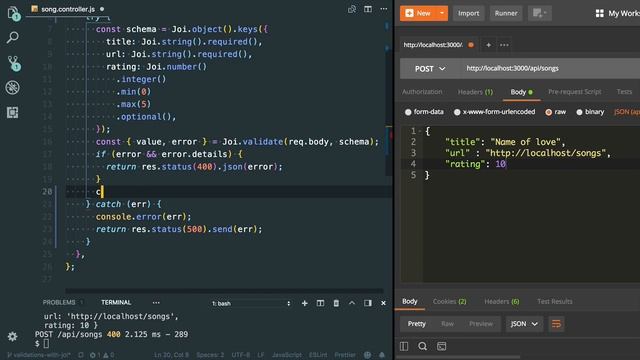Select the Preview response view
The height and width of the screenshot is (360, 640).
(481, 324)
